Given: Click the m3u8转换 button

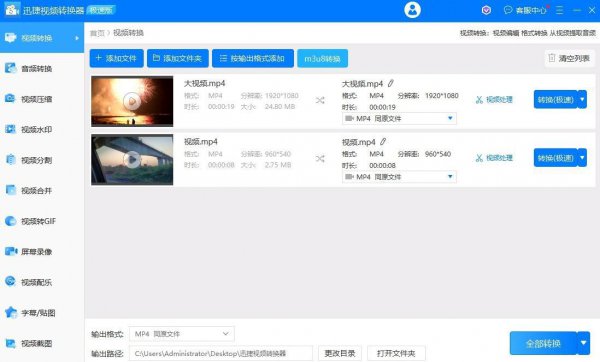Looking at the screenshot, I should click(323, 58).
